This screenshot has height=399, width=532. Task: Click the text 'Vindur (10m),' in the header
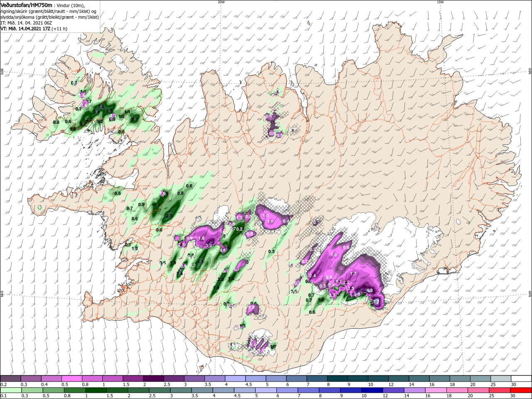point(71,6)
